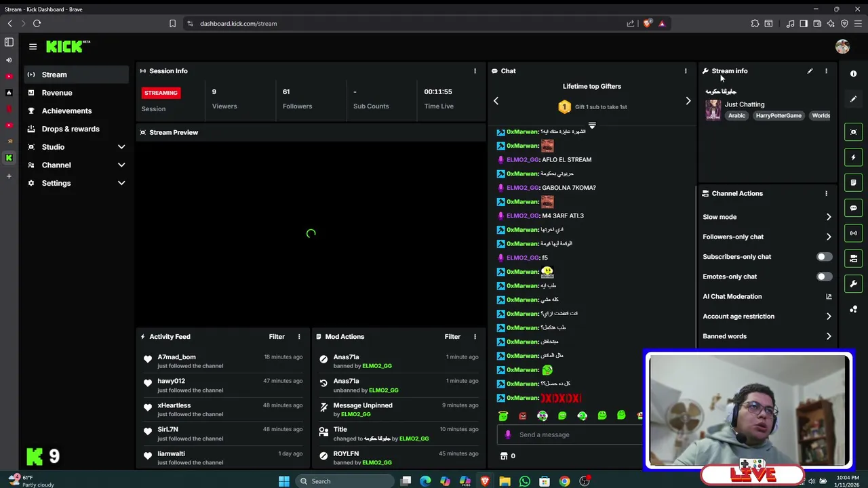Viewport: 868px width, 488px height.
Task: Edit stream info with the pencil icon
Action: pyautogui.click(x=810, y=70)
